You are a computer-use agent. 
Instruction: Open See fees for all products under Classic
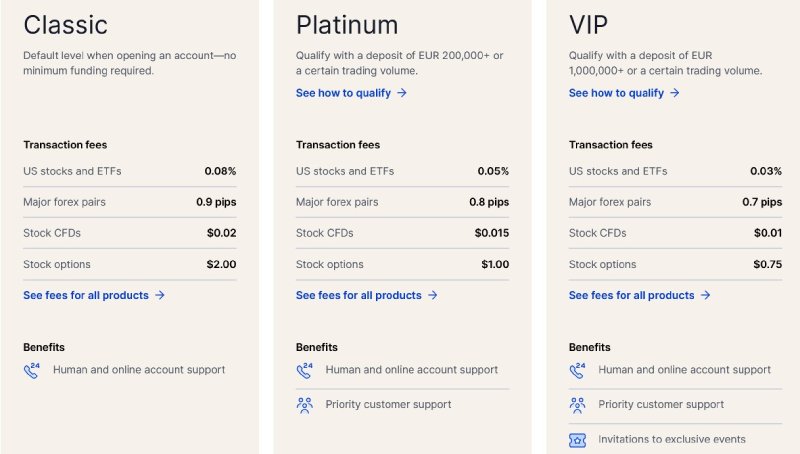[x=86, y=296]
